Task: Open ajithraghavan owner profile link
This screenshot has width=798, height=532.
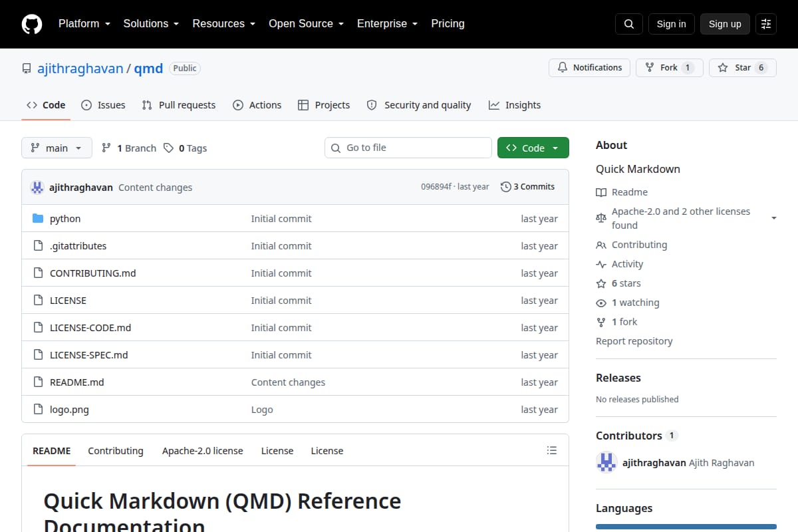Action: click(x=80, y=68)
